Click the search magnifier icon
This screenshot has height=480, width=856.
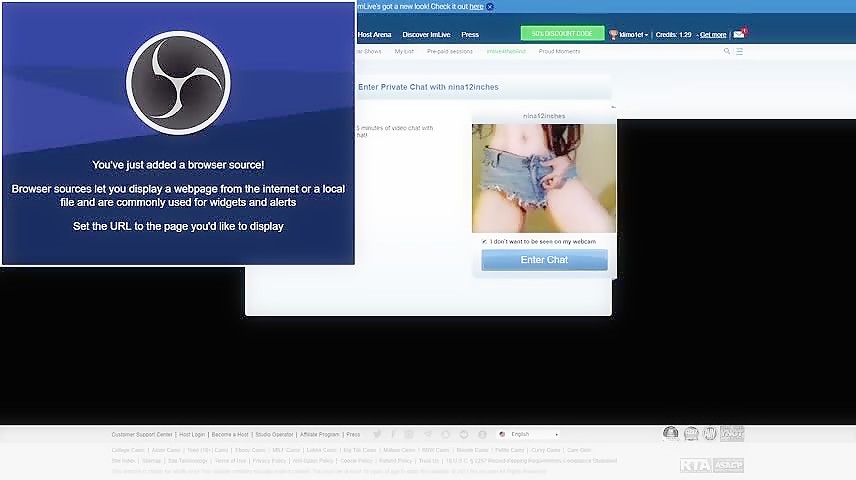(727, 51)
